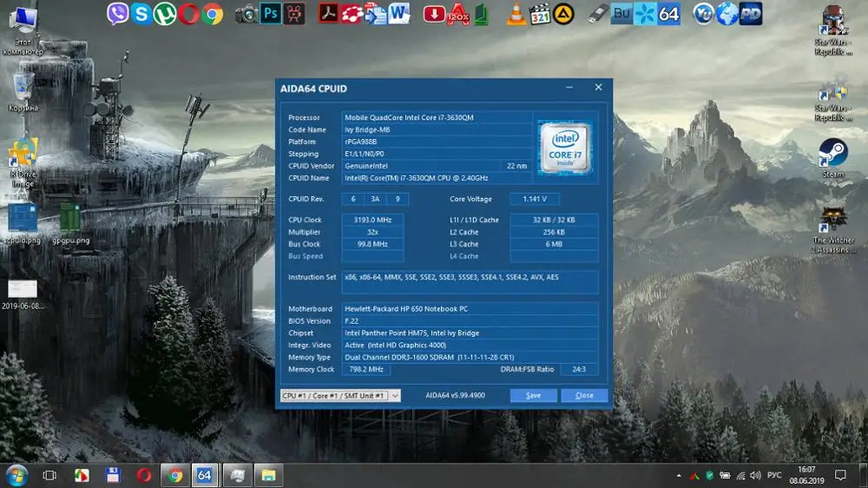Open Opera from the taskbar

tap(144, 475)
